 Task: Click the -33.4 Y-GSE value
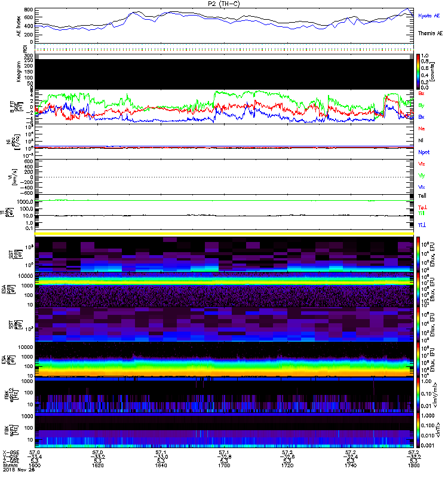(35, 457)
